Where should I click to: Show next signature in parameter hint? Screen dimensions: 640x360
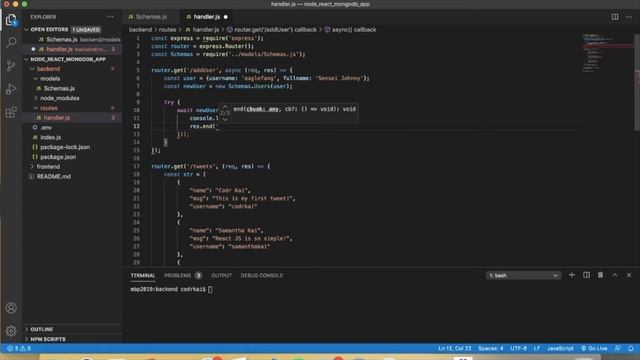[225, 119]
